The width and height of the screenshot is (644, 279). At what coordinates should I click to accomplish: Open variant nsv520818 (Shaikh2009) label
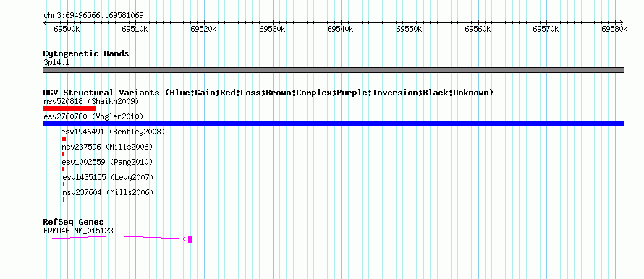tap(91, 101)
